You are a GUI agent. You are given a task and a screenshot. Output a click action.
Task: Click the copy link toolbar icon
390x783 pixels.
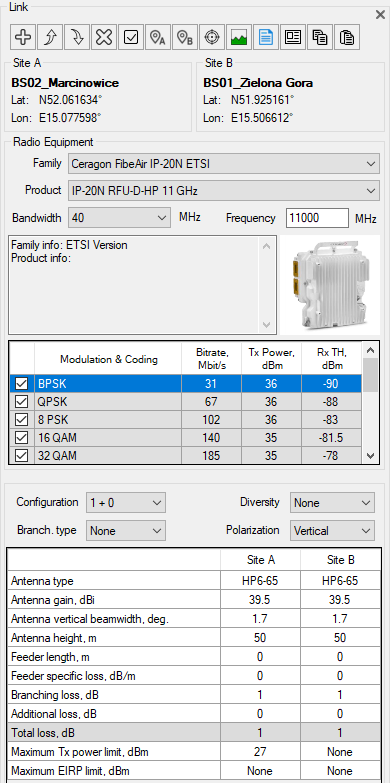click(320, 37)
